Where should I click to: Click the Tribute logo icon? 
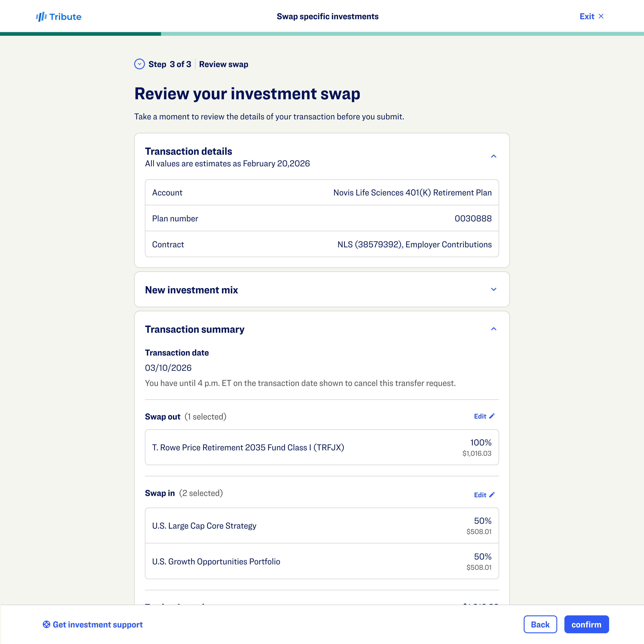point(41,17)
